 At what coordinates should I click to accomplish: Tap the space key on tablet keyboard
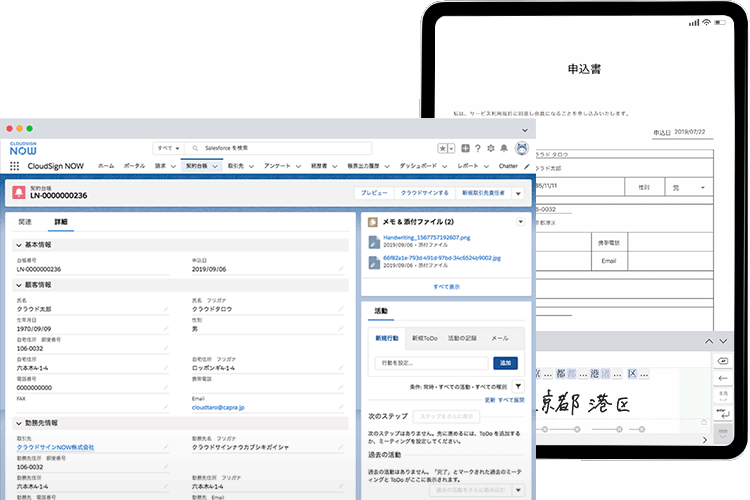point(723,396)
